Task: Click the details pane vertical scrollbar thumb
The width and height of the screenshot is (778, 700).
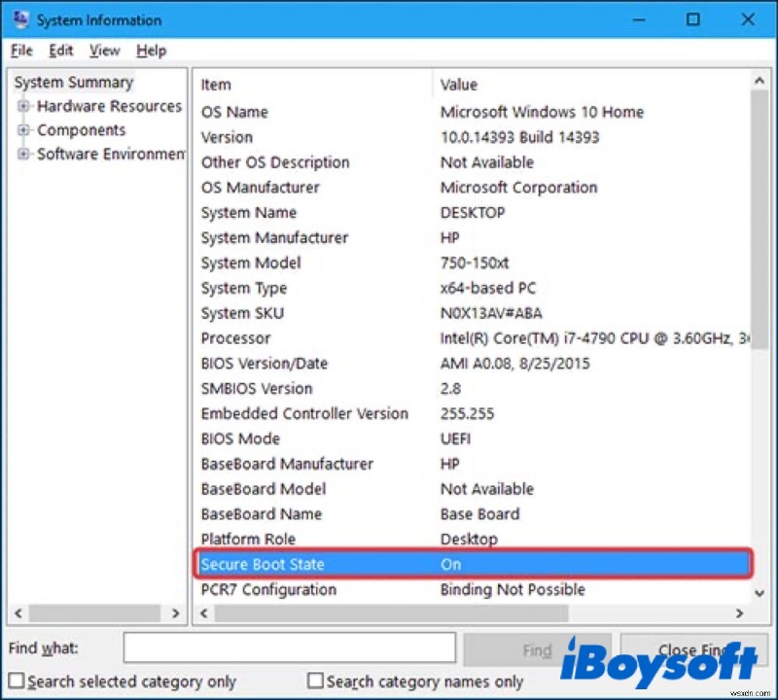Action: coord(760,221)
